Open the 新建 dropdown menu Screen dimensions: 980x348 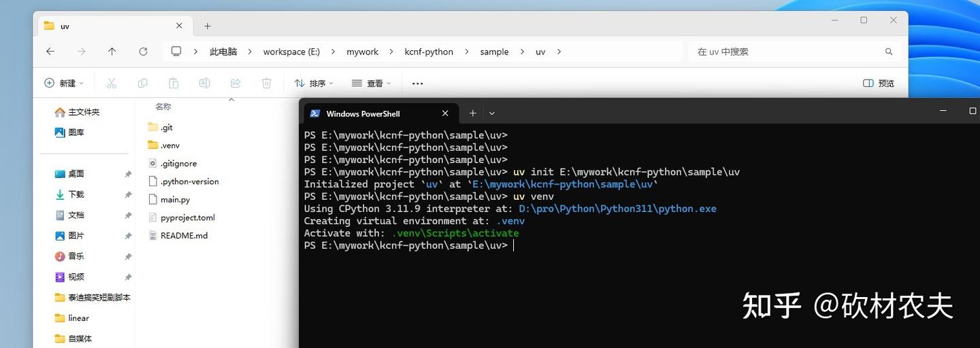click(64, 83)
